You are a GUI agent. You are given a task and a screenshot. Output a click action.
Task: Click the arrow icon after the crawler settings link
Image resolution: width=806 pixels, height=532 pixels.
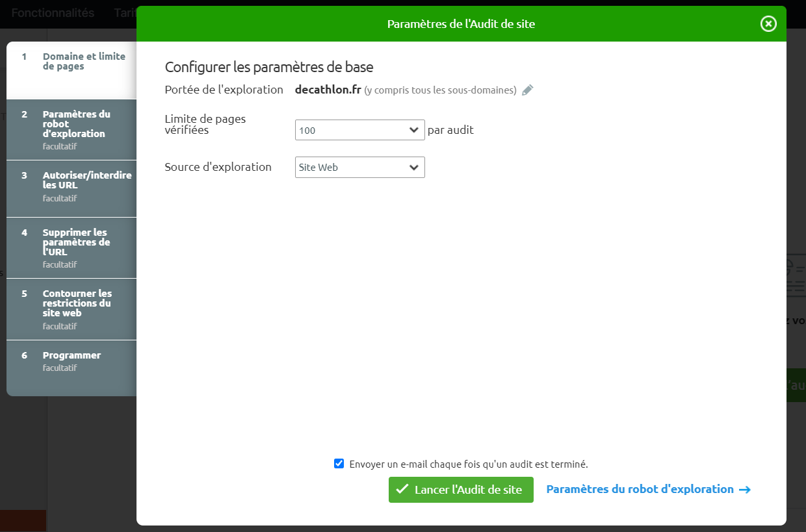tap(745, 490)
